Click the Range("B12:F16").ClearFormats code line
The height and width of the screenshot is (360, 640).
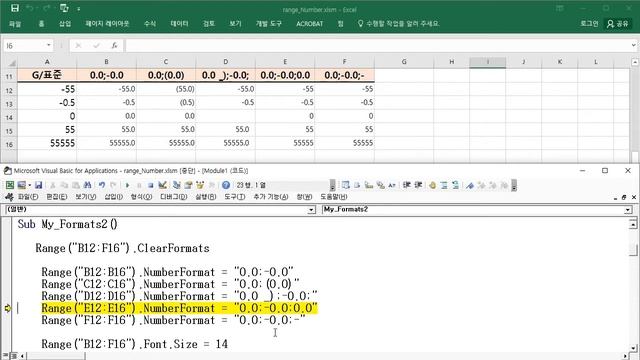click(x=122, y=248)
